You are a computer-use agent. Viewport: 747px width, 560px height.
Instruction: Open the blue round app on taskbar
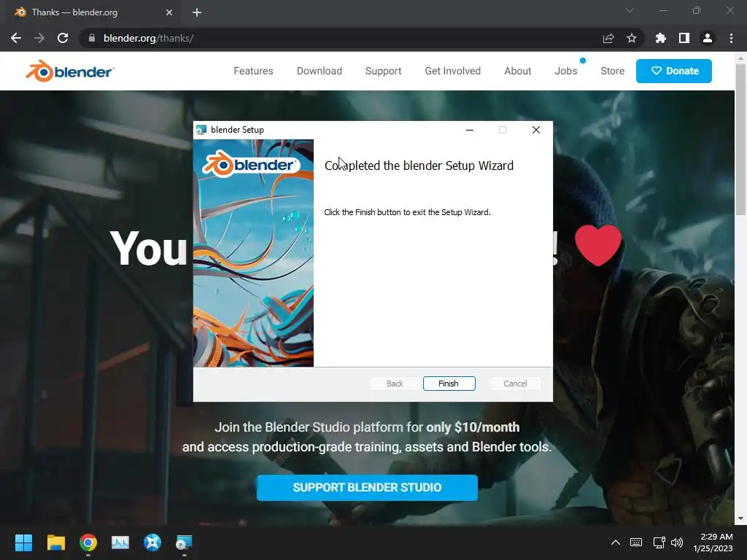coord(152,542)
